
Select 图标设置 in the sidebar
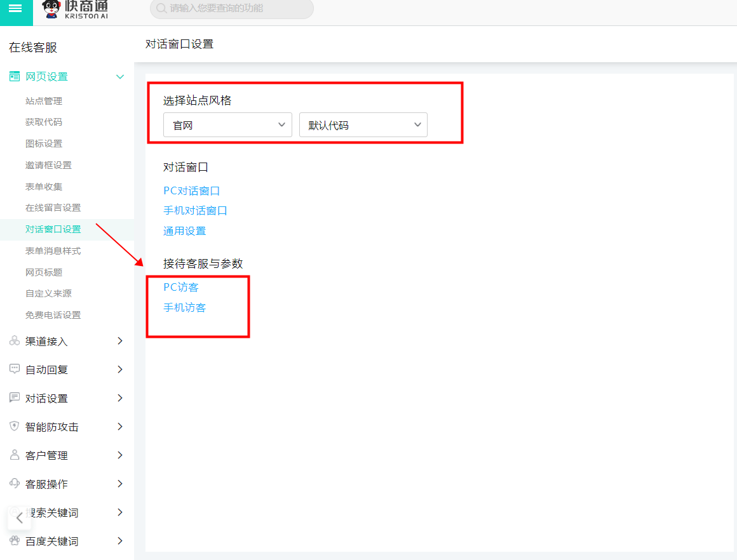tap(44, 143)
